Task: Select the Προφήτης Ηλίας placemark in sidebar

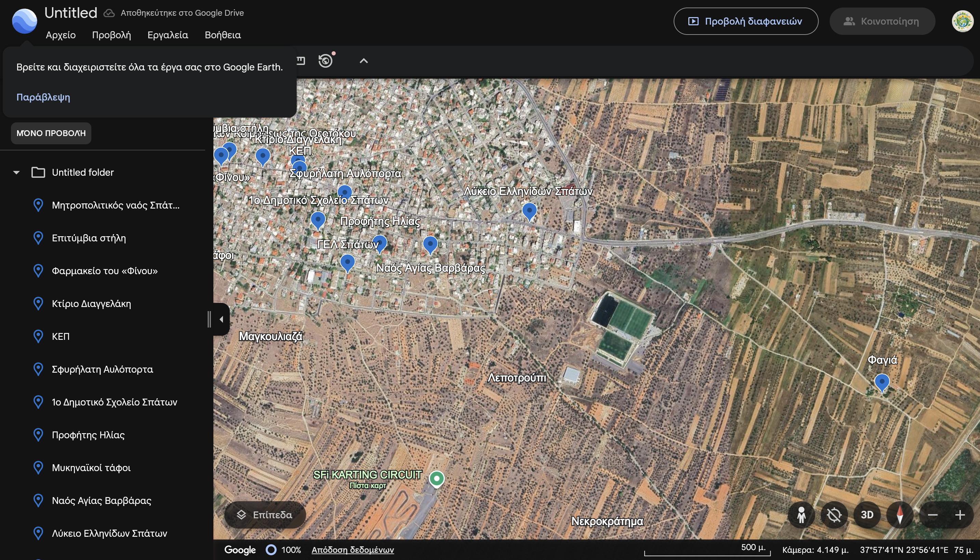Action: (x=88, y=435)
